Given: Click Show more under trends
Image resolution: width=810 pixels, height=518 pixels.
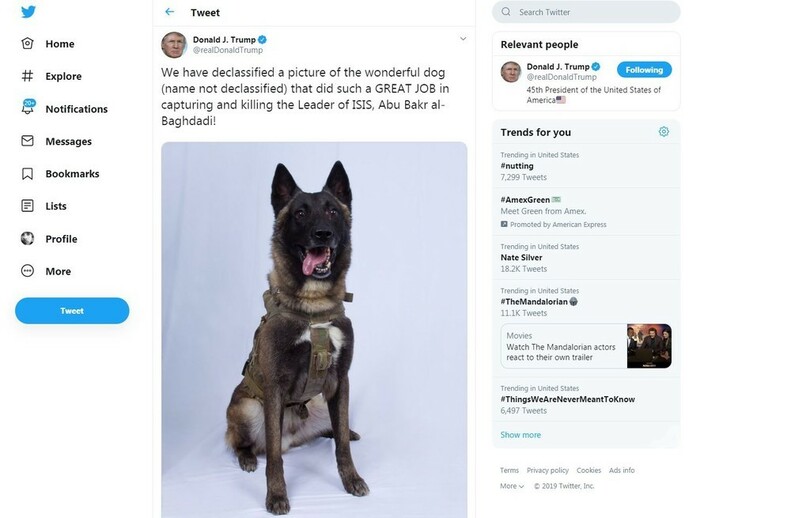Looking at the screenshot, I should (x=521, y=435).
